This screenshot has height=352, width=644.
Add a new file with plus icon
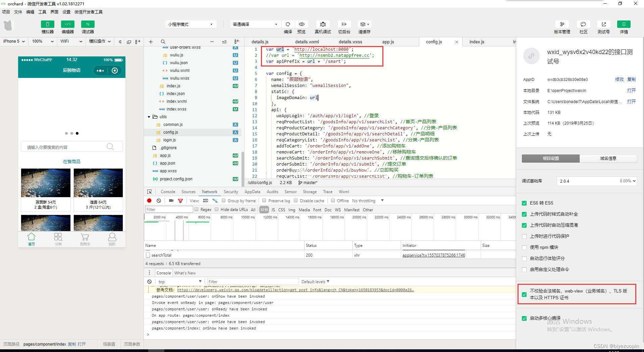click(x=151, y=42)
